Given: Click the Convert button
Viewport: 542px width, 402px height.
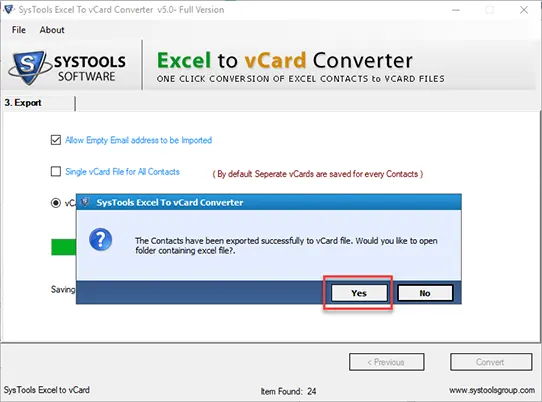Looking at the screenshot, I should (x=491, y=362).
